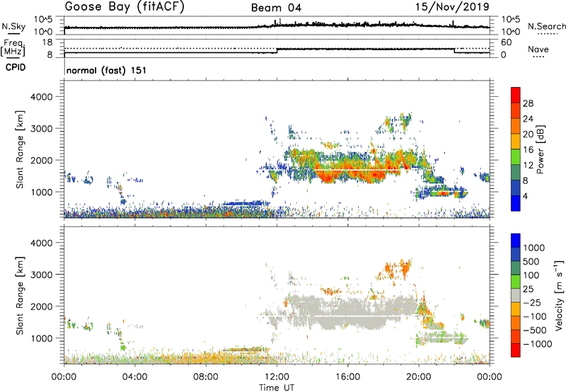Click the power colorbar value '4'
This screenshot has width=566, height=392.
pos(525,196)
